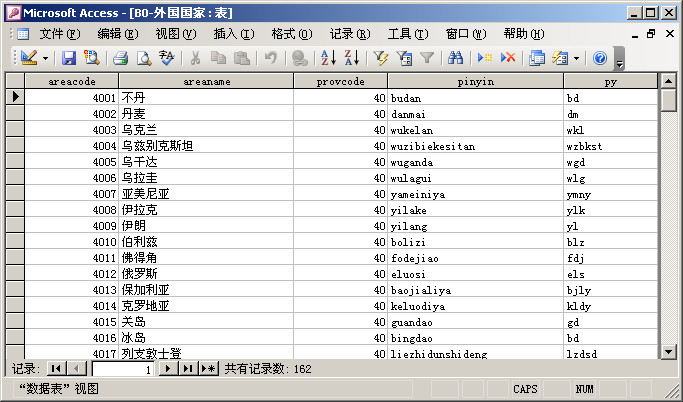Select row selector for 4002 丹麦
Viewport: 683px width, 402px height.
[15, 113]
